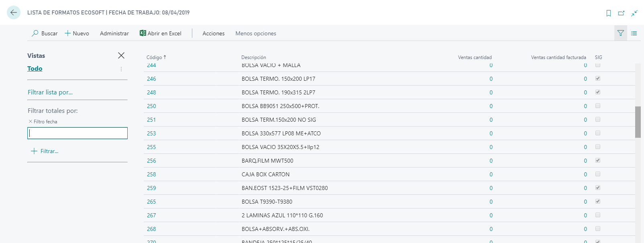Click the Ventas cantidad column header
Viewport: 644px width, 243px height.
click(475, 57)
